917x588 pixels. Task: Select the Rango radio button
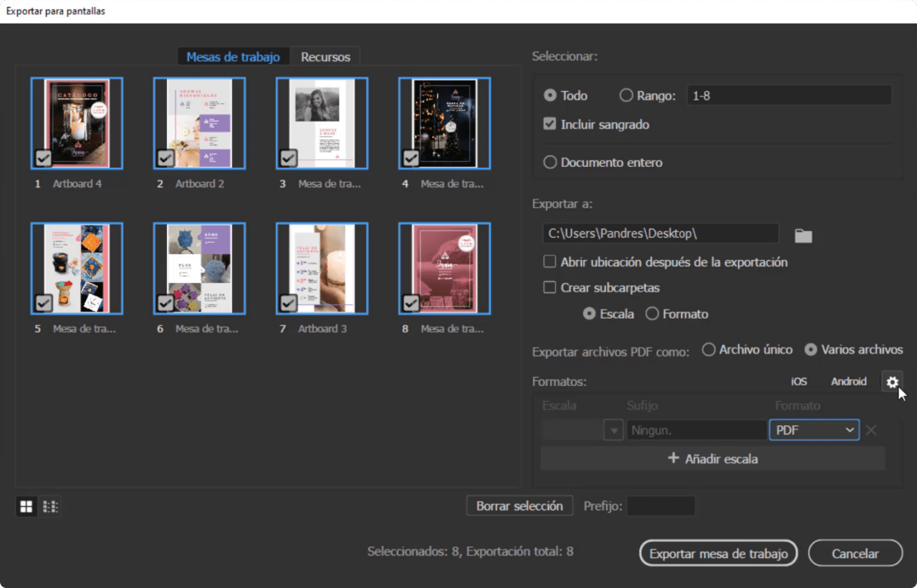[x=626, y=95]
